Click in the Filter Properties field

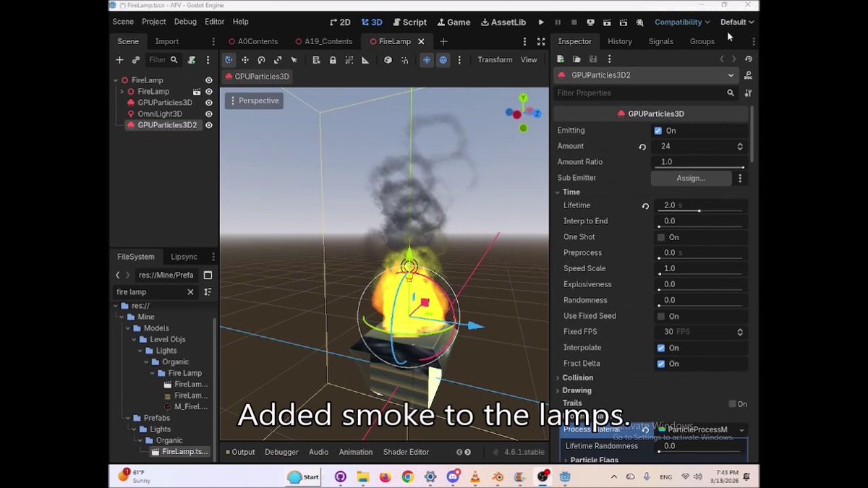[644, 93]
